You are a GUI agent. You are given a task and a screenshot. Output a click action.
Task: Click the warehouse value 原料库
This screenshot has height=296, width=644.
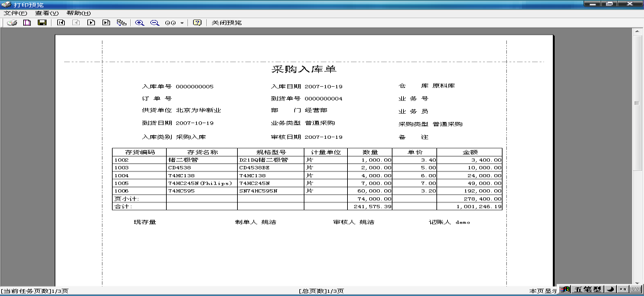pyautogui.click(x=443, y=86)
